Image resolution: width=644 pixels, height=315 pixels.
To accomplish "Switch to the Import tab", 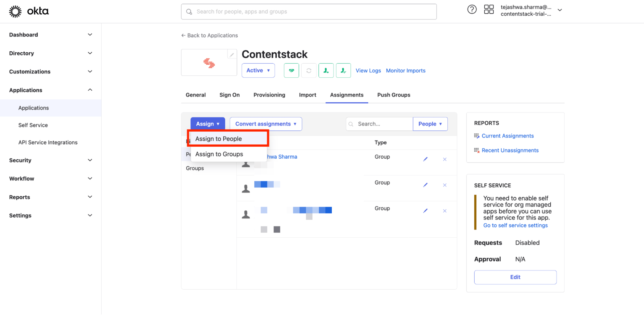I will pyautogui.click(x=308, y=95).
